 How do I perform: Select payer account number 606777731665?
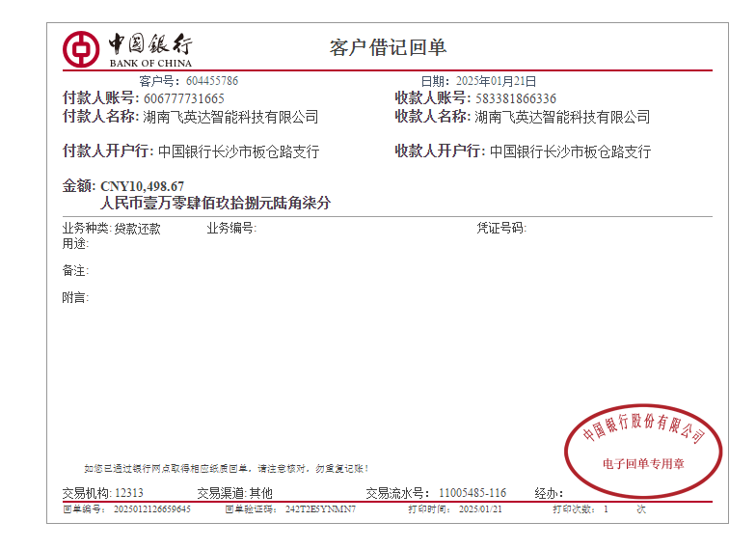coord(184,98)
